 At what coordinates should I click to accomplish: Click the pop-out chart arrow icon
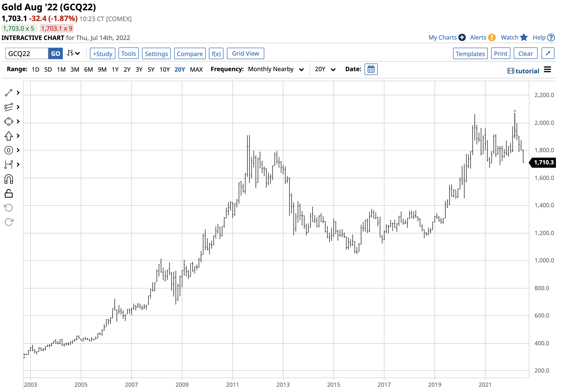(x=548, y=53)
